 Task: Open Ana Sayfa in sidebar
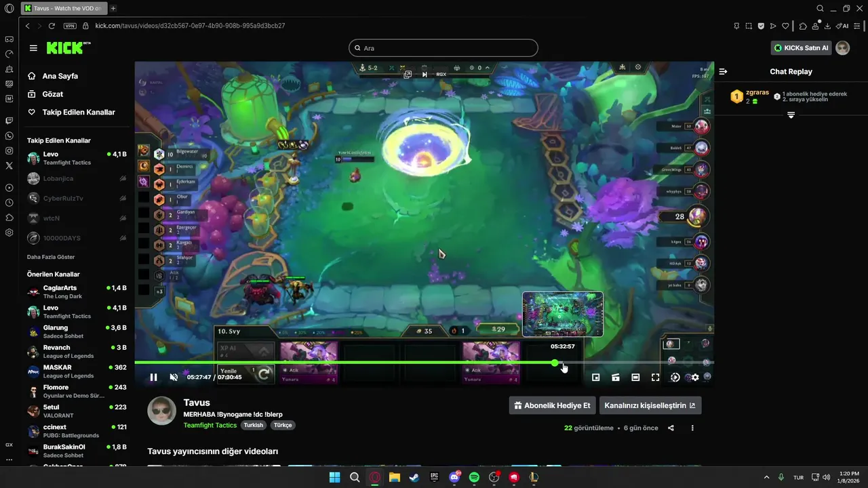60,76
